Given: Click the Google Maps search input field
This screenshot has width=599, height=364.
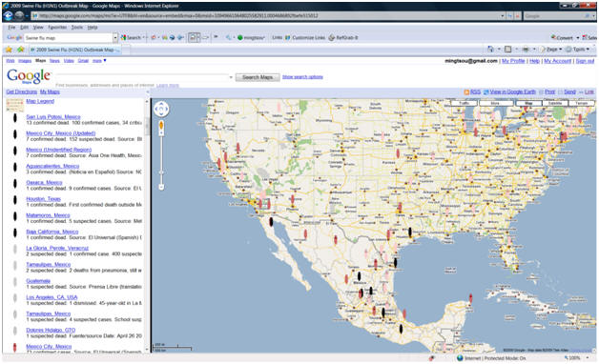Looking at the screenshot, I should 141,77.
